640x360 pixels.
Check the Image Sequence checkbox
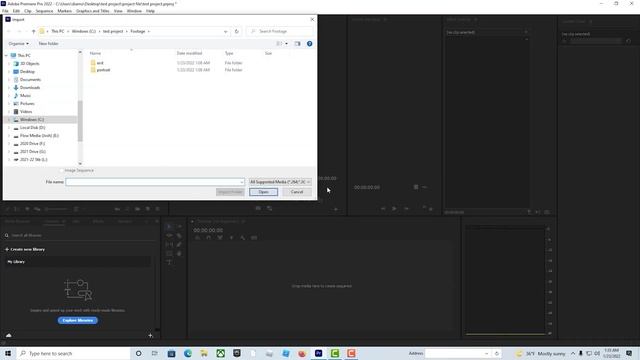point(62,170)
